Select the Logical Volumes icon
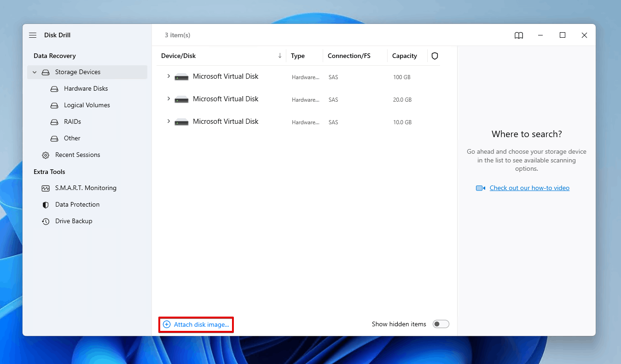This screenshot has width=621, height=364. coord(55,105)
